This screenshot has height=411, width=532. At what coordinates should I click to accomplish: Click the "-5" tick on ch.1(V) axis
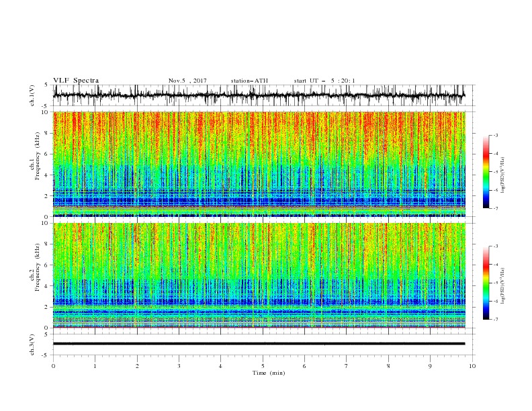(46, 106)
